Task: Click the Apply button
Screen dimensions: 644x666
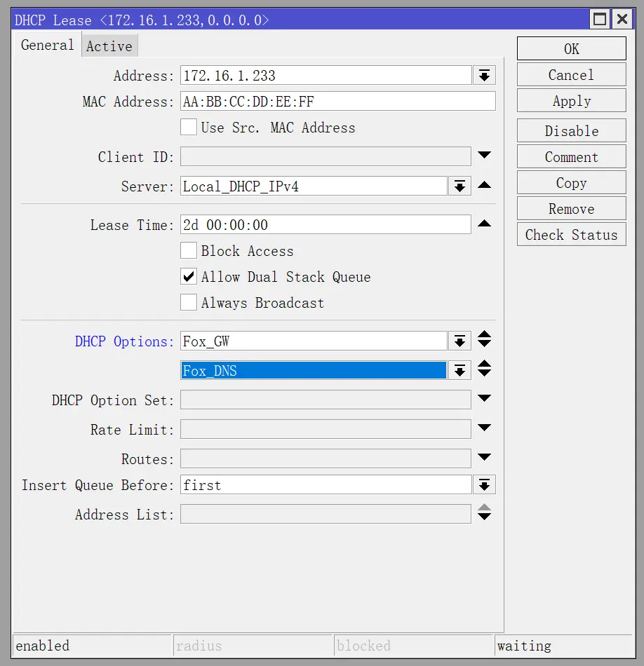Action: tap(571, 101)
